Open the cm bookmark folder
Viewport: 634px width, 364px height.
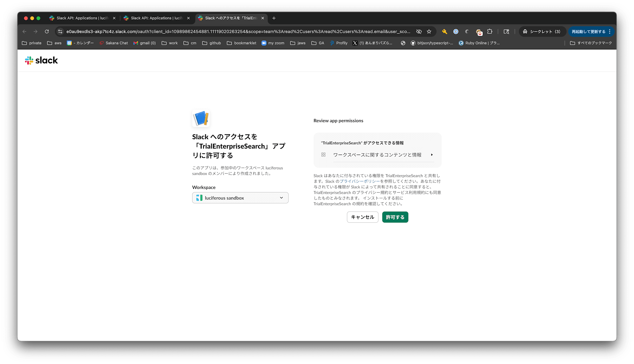click(x=190, y=43)
